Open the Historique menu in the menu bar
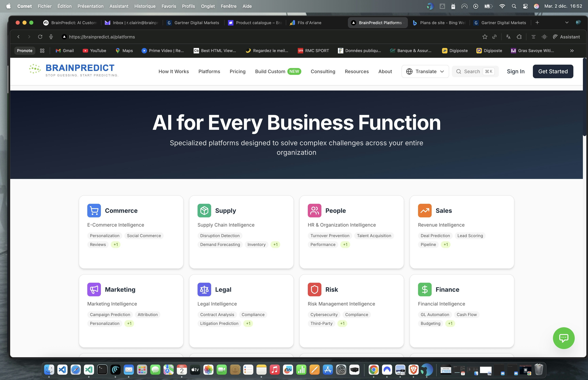 pos(145,6)
